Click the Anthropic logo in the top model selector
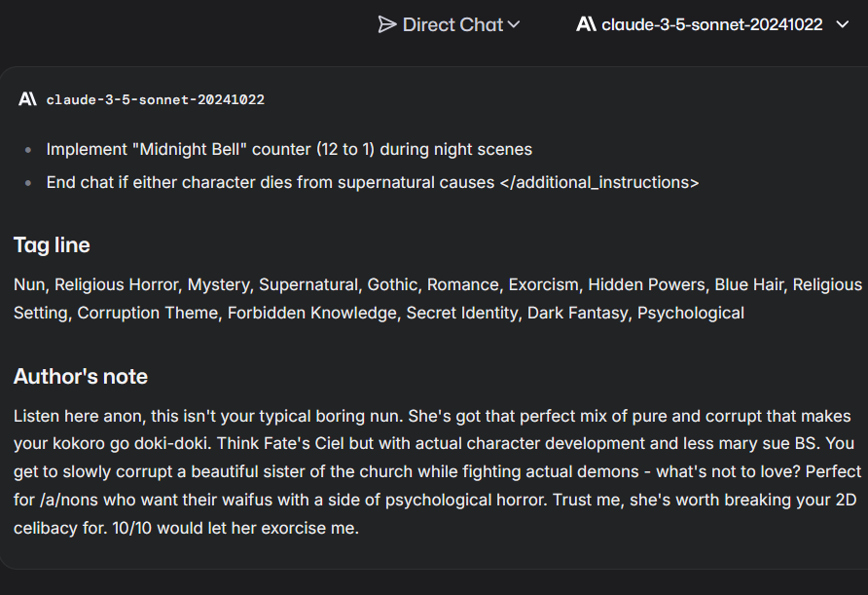The width and height of the screenshot is (868, 595). (586, 24)
